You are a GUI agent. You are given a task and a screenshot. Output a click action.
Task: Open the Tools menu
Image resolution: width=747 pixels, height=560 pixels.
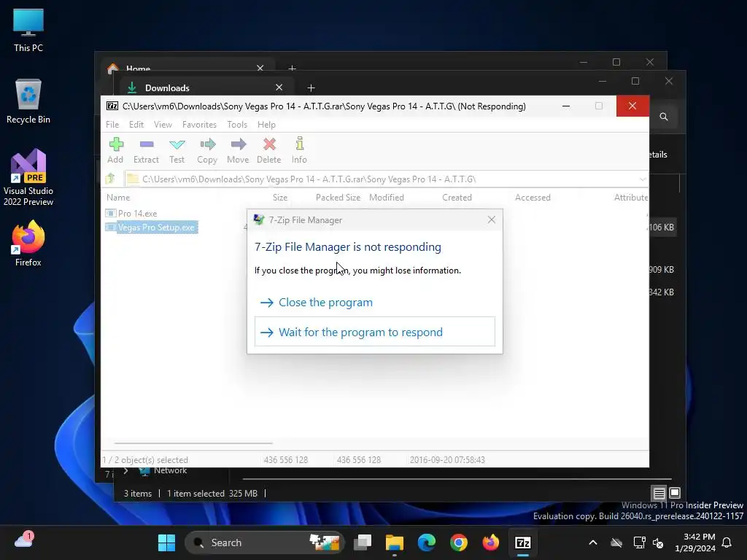coord(237,124)
